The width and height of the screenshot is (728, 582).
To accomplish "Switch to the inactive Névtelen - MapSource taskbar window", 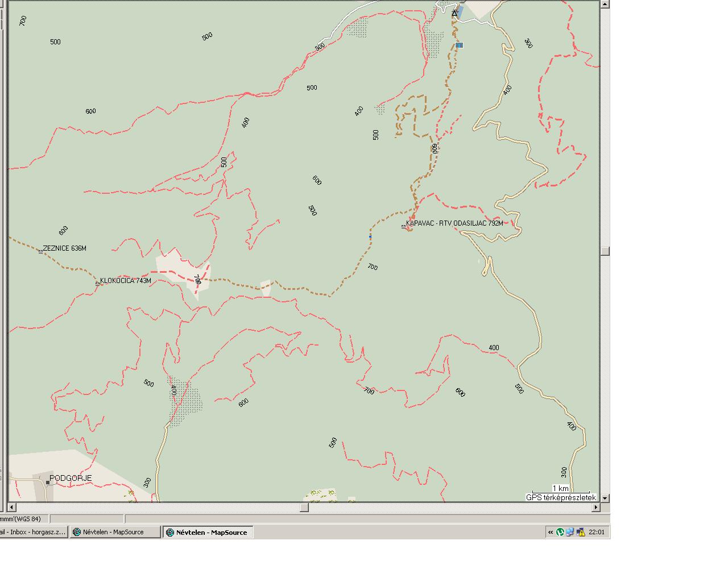I will [x=115, y=532].
